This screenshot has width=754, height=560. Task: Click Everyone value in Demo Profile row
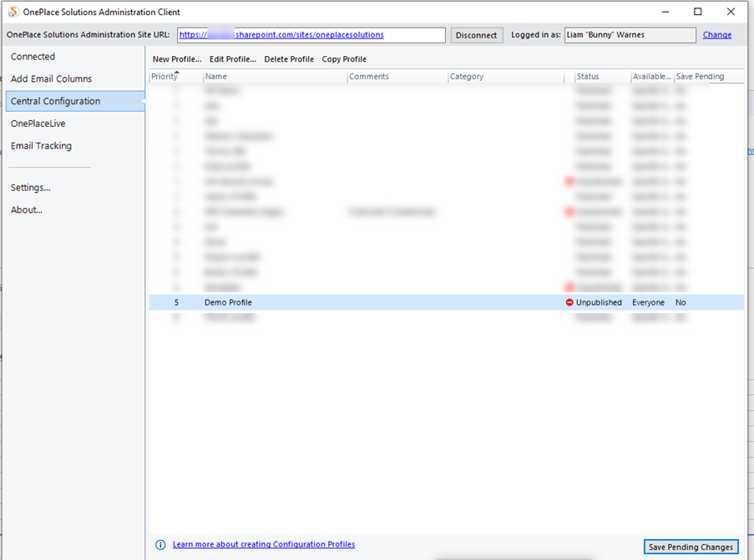(x=648, y=302)
